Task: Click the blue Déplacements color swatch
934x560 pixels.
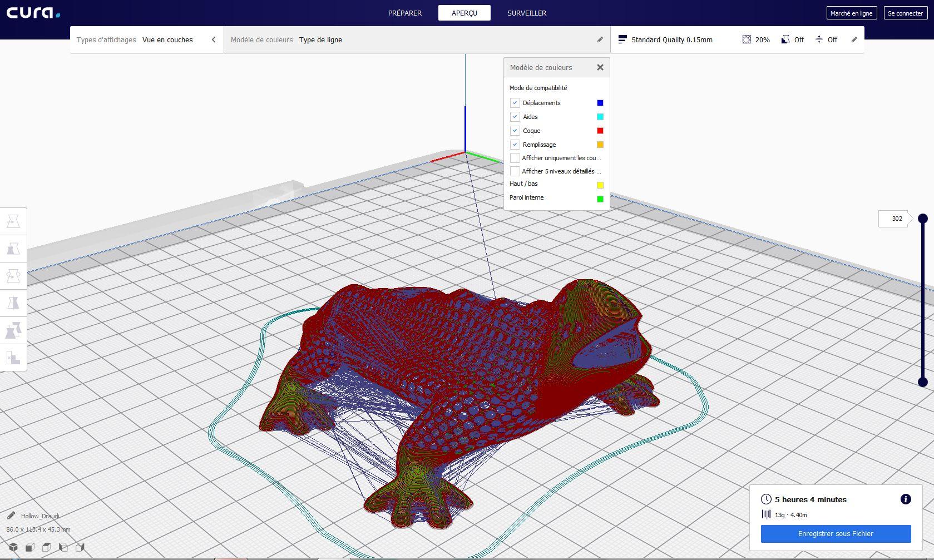Action: pos(600,103)
